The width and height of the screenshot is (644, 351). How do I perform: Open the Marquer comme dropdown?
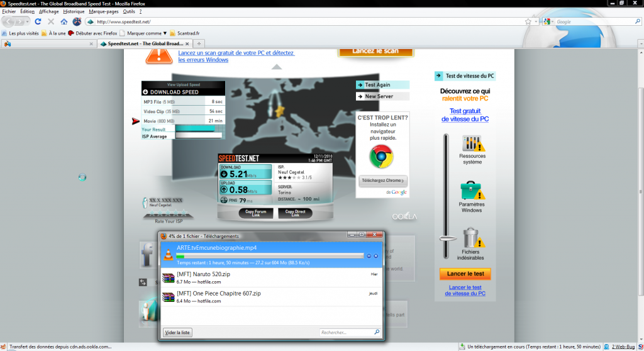pos(165,33)
